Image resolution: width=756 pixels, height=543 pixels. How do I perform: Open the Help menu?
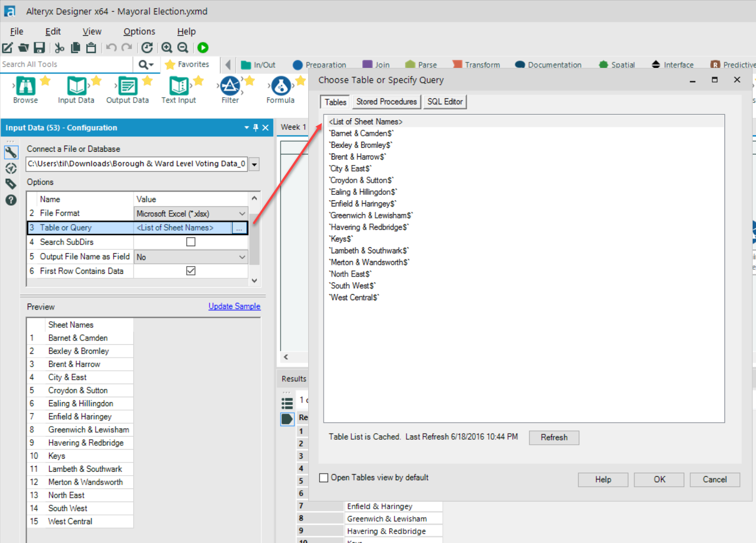pos(186,31)
